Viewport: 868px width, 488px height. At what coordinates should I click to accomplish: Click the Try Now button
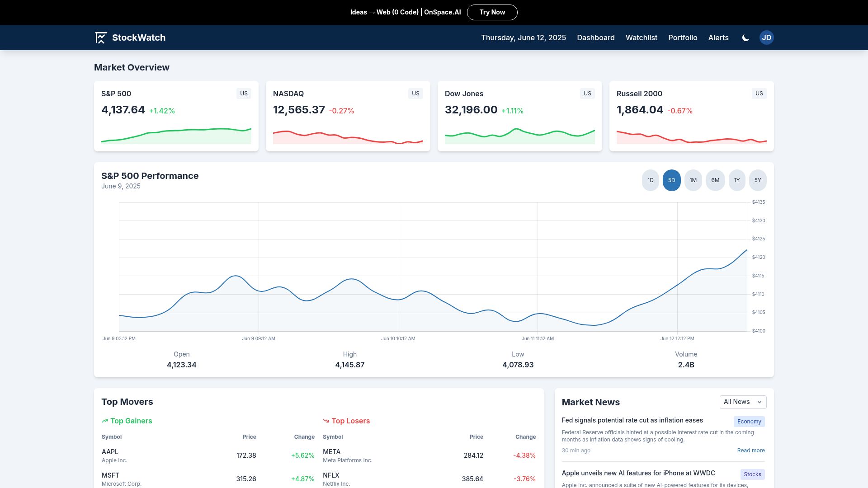coord(492,12)
